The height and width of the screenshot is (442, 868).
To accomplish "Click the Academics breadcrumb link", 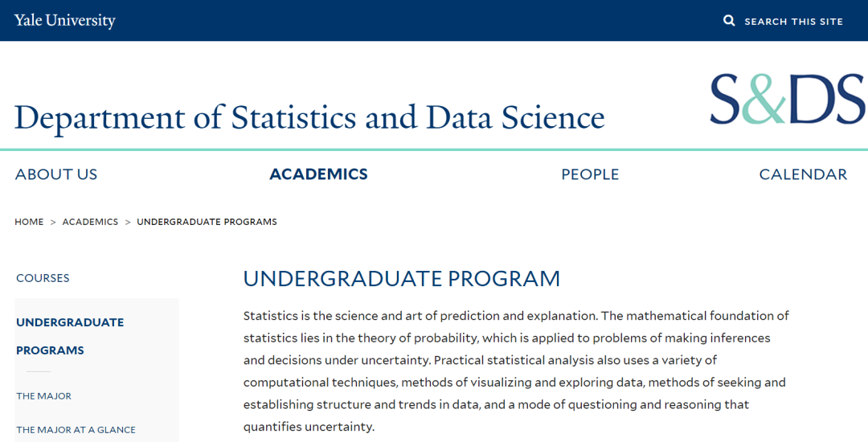I will pos(90,222).
